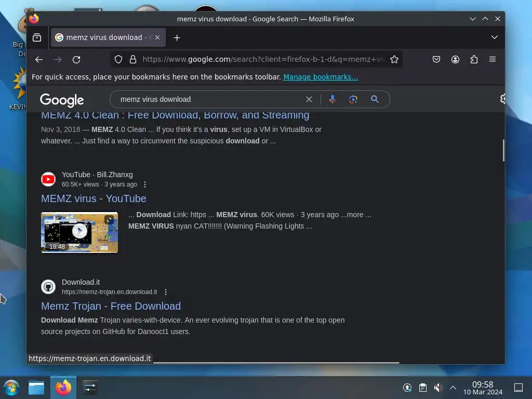Reload the current page

point(76,59)
